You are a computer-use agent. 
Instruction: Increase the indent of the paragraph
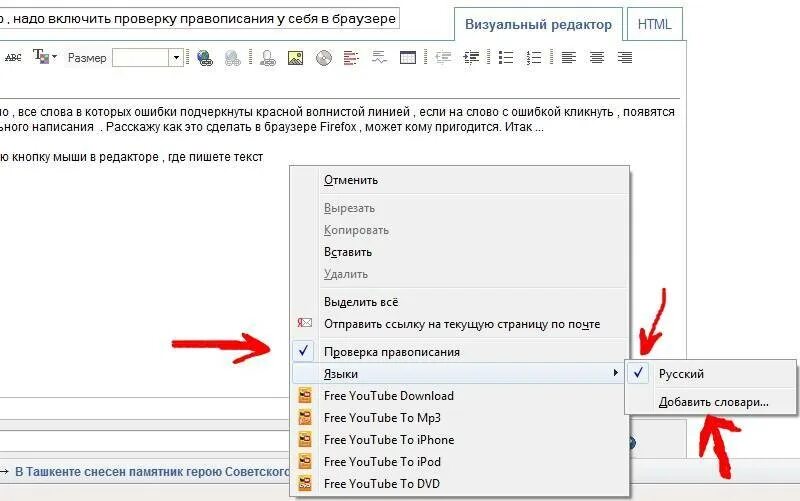(x=471, y=58)
